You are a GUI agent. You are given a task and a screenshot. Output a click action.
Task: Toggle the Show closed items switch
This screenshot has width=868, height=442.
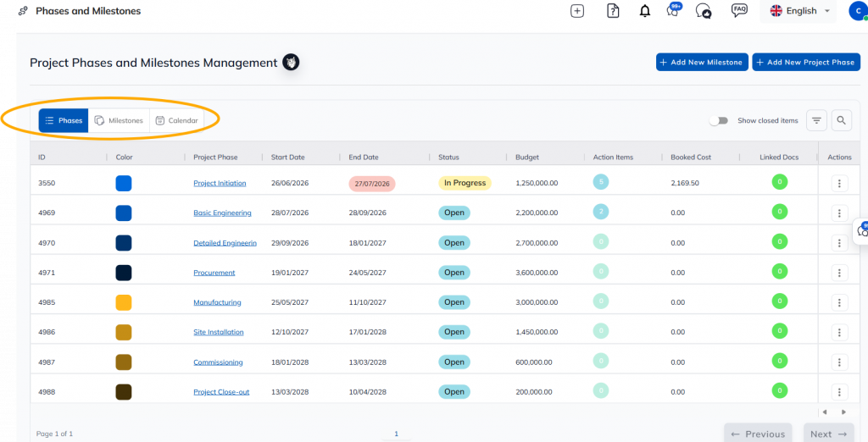[x=719, y=120]
